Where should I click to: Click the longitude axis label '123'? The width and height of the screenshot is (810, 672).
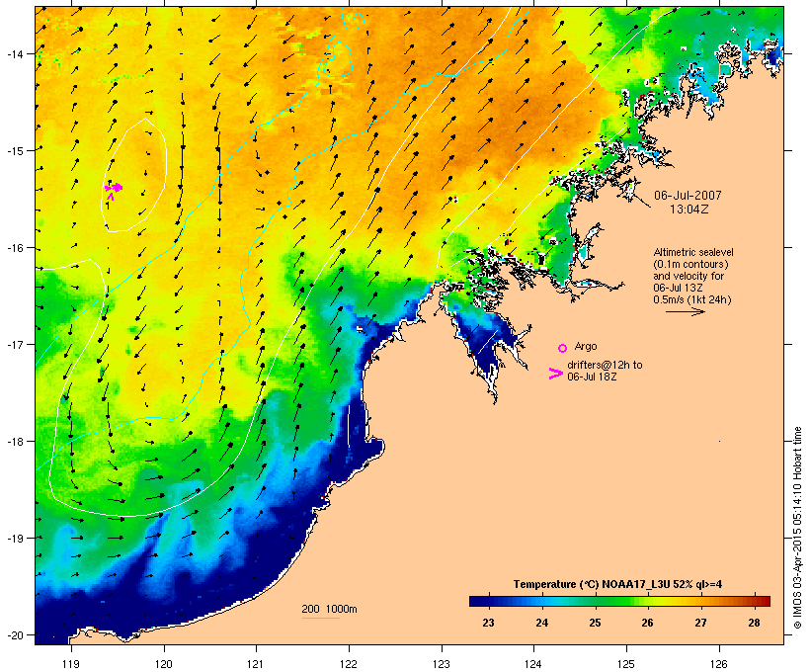(442, 664)
